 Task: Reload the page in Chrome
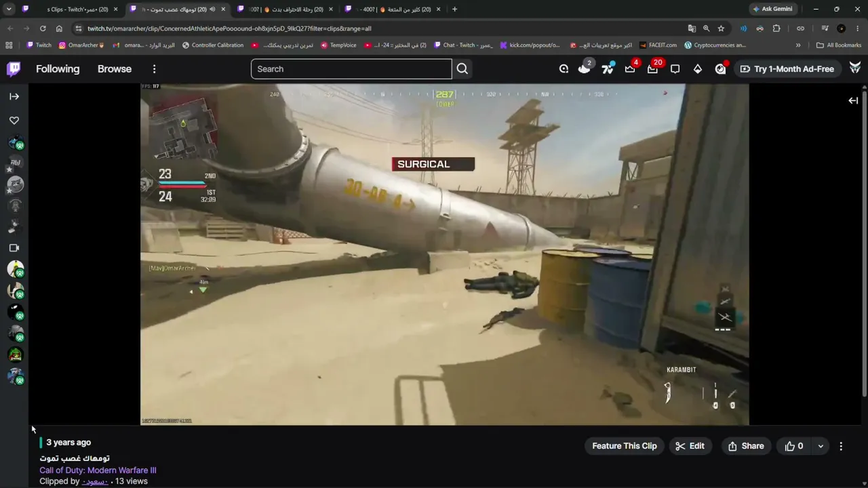tap(43, 28)
